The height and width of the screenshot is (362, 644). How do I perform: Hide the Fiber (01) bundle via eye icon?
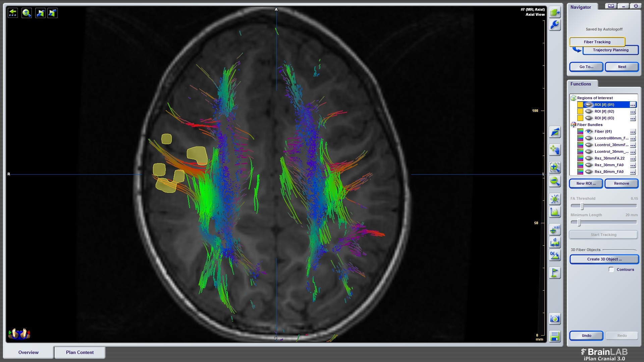point(589,131)
